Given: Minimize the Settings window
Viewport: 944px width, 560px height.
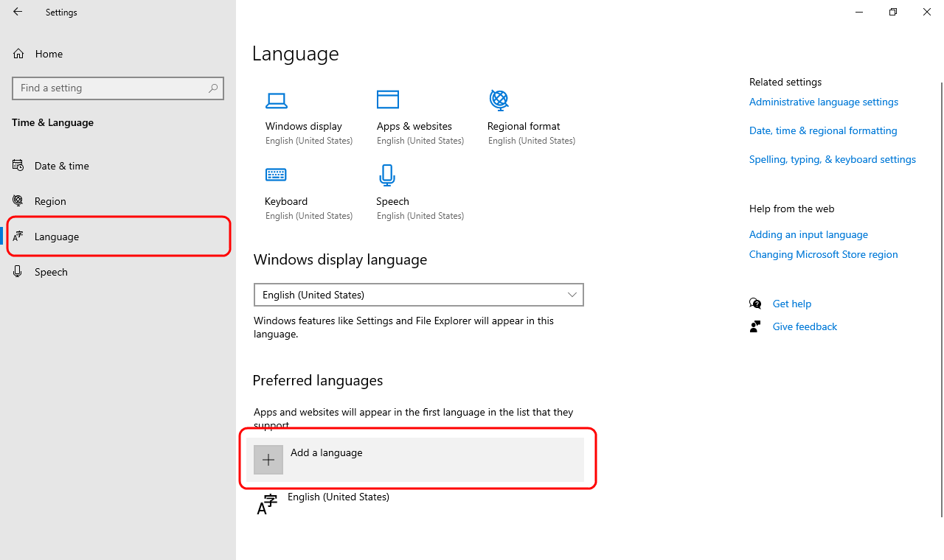Looking at the screenshot, I should coord(859,12).
